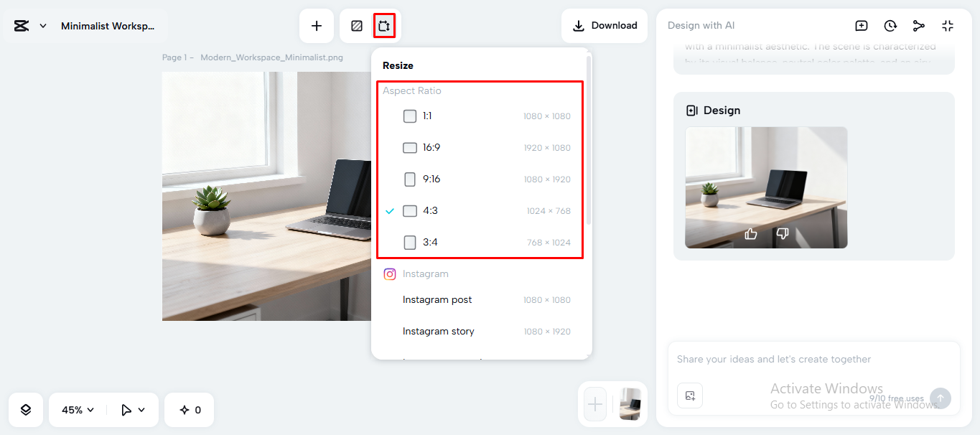
Task: Click the Page 1 file name label
Action: pyautogui.click(x=253, y=57)
